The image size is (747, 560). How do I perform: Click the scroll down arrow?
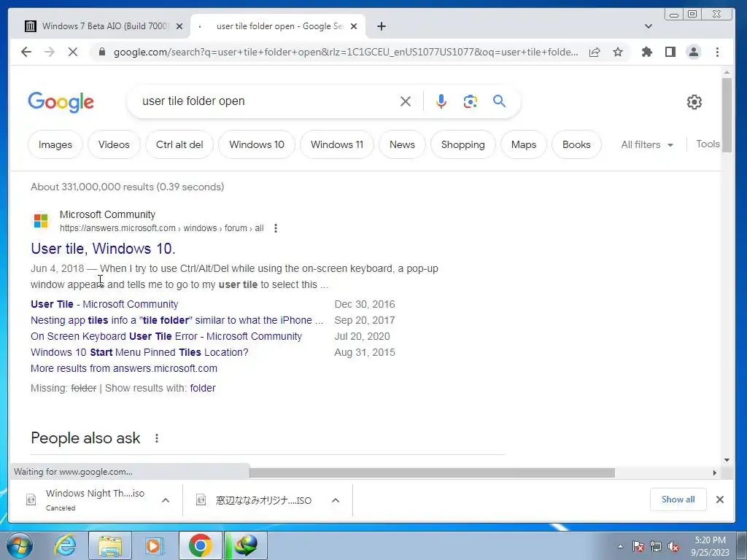tap(727, 460)
